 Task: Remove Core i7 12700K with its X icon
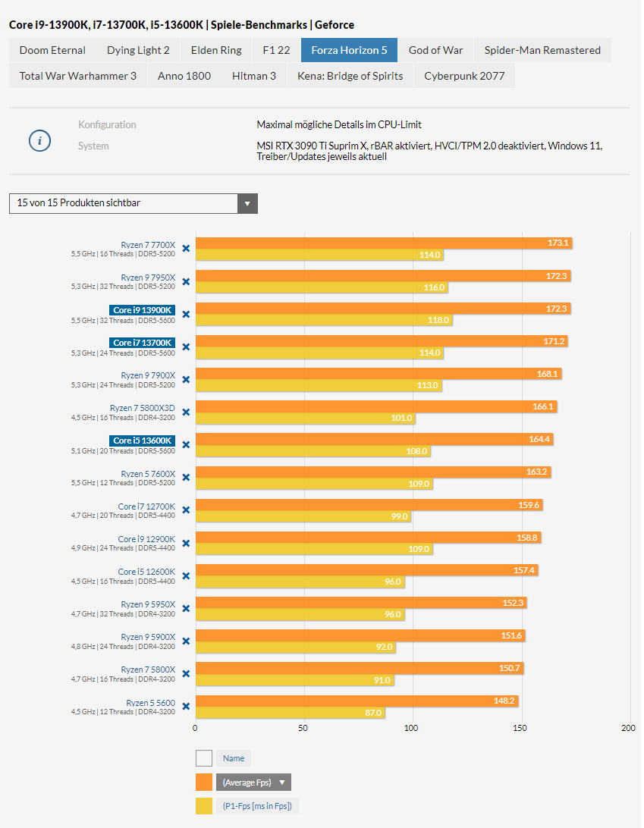point(186,510)
